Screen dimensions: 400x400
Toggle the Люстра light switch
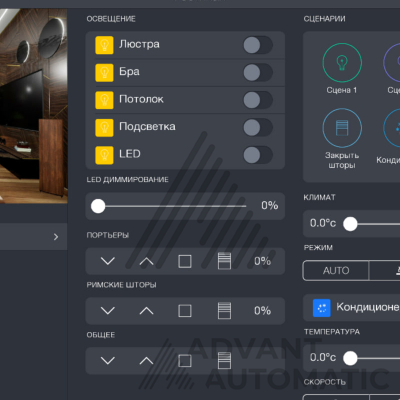(x=258, y=45)
